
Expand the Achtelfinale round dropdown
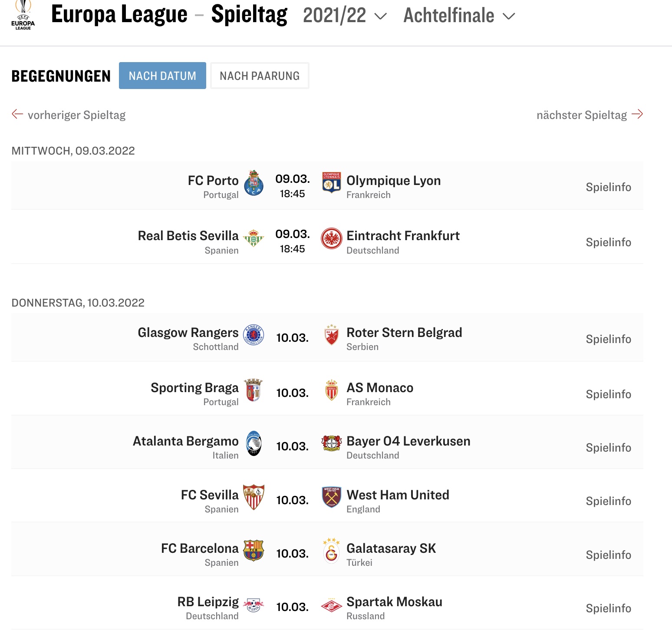coord(459,16)
